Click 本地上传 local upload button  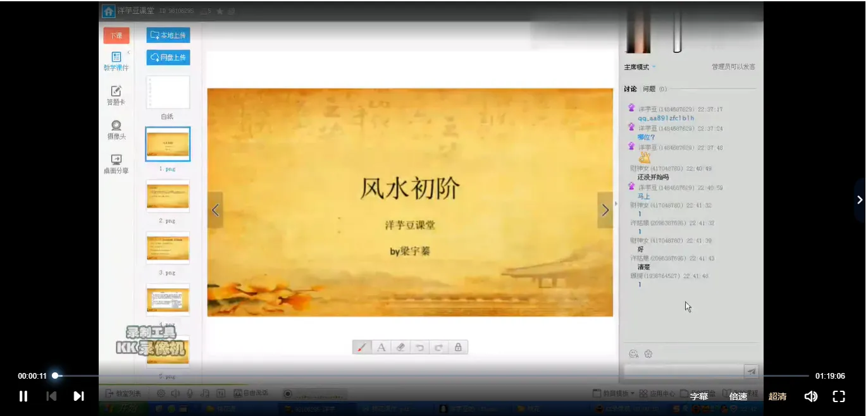pyautogui.click(x=168, y=35)
